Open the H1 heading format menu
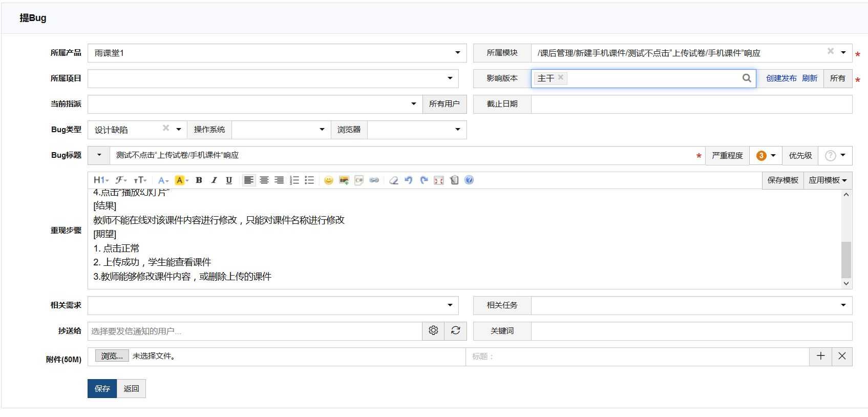 click(101, 180)
